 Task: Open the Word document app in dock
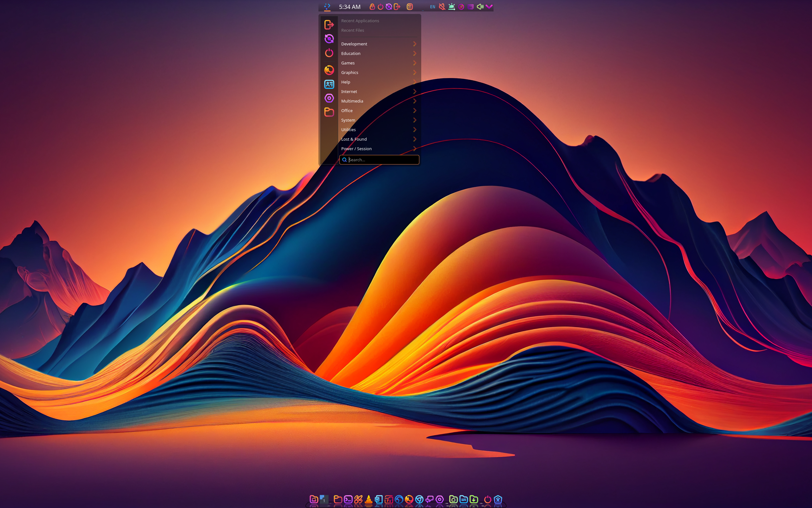tap(378, 499)
